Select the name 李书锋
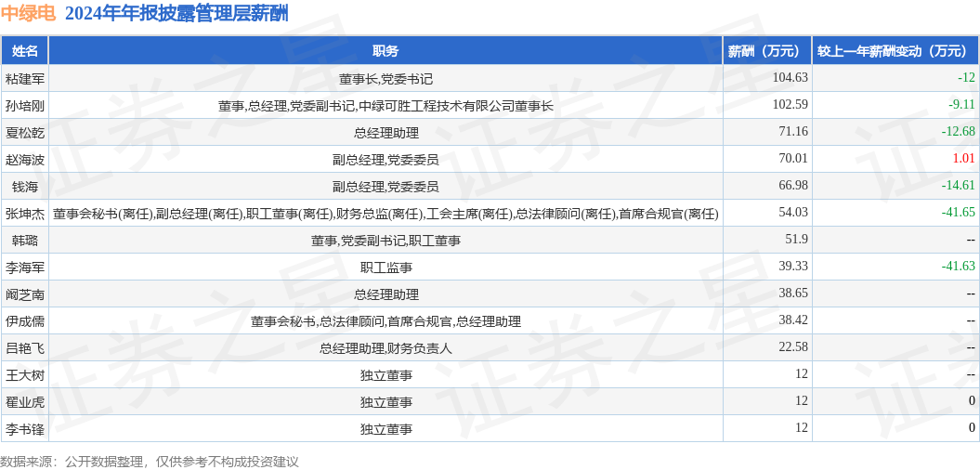The image size is (980, 470). pyautogui.click(x=24, y=428)
